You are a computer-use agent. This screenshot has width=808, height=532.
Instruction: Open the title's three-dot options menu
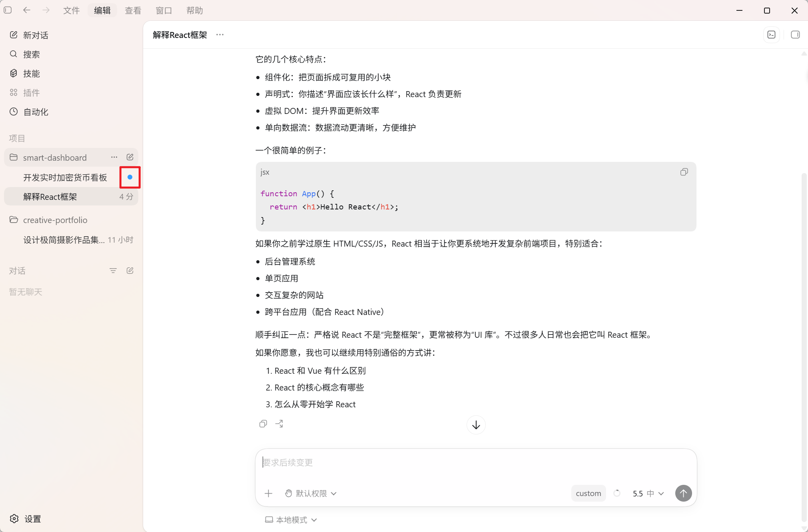(220, 35)
